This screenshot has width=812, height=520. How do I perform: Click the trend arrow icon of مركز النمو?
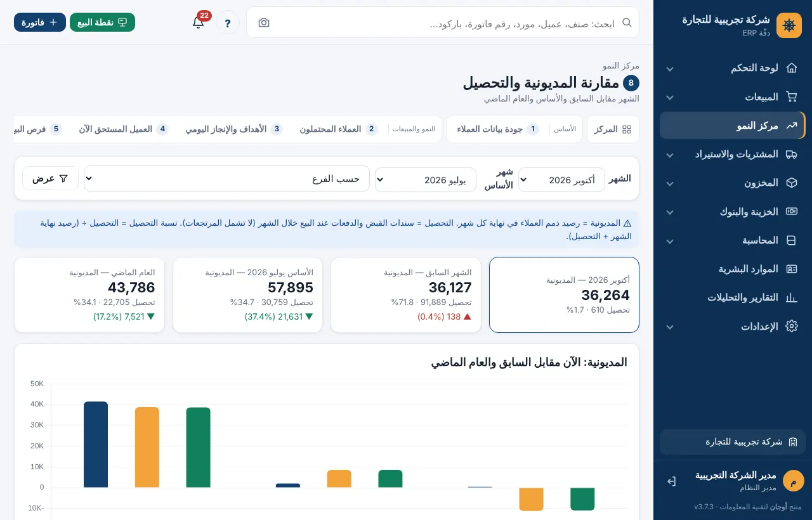coord(791,126)
